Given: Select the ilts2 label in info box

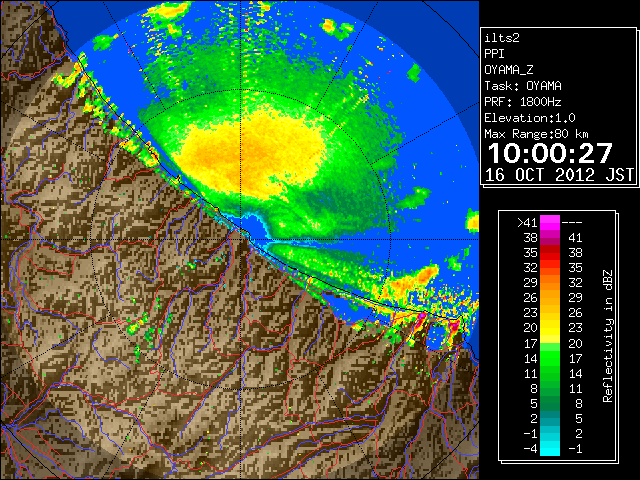Looking at the screenshot, I should coord(502,38).
